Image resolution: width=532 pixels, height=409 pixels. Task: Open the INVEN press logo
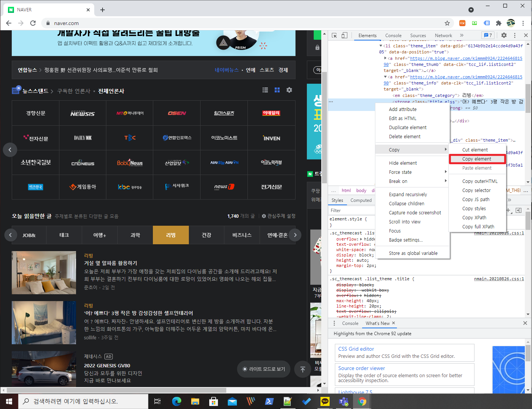click(271, 138)
